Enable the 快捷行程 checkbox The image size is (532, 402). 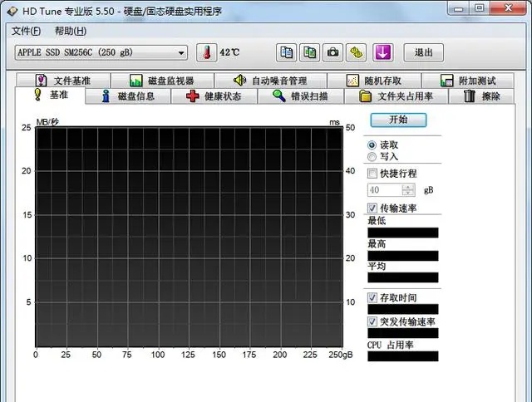[372, 174]
